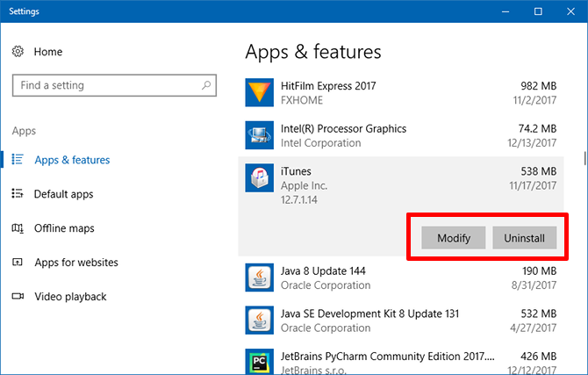Open Default apps settings
This screenshot has height=375, width=588.
pyautogui.click(x=63, y=194)
